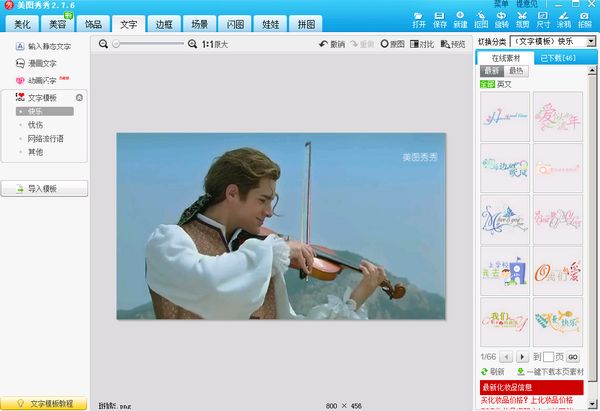Click the zoom-in magnifier icon
This screenshot has height=411, width=600.
point(192,44)
